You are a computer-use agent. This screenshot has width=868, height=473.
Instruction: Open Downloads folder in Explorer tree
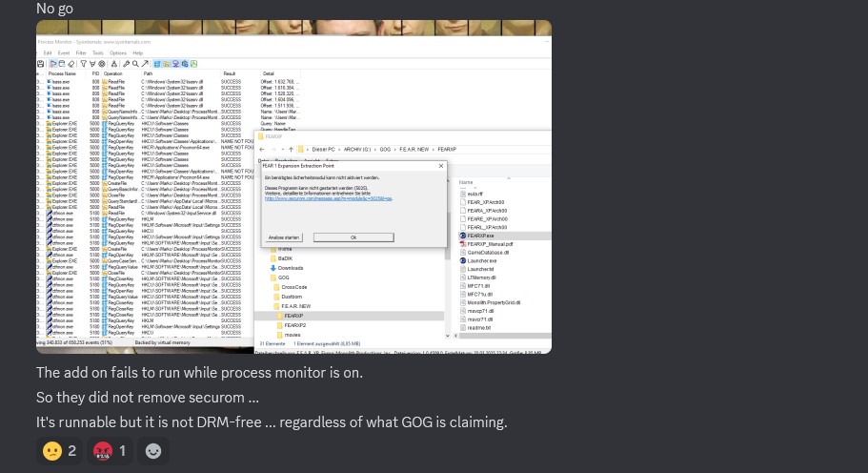click(290, 268)
